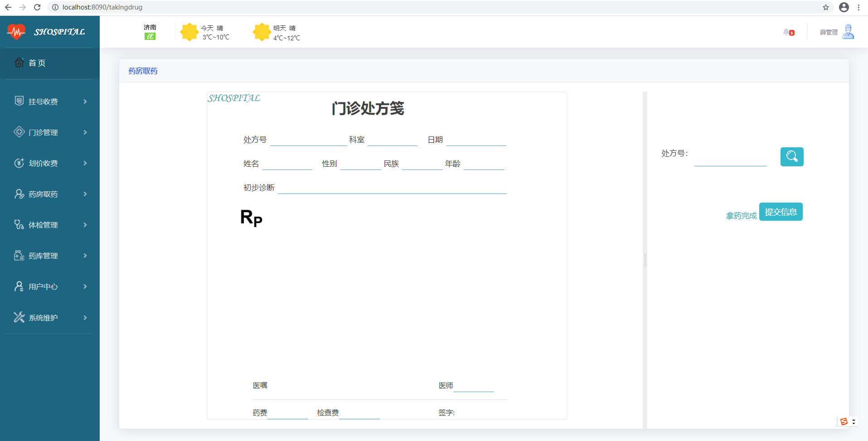Expand the 药房取药 submenu chevron
868x441 pixels.
pos(85,194)
